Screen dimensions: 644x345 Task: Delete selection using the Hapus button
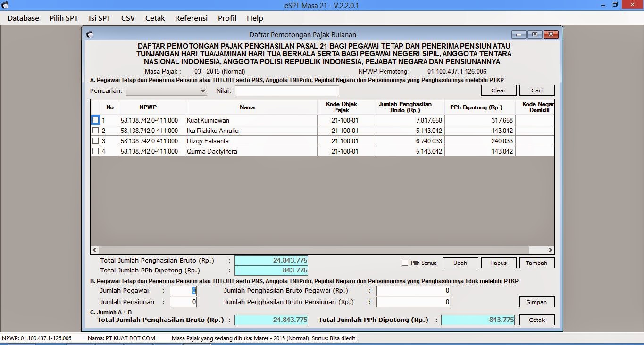tap(499, 263)
